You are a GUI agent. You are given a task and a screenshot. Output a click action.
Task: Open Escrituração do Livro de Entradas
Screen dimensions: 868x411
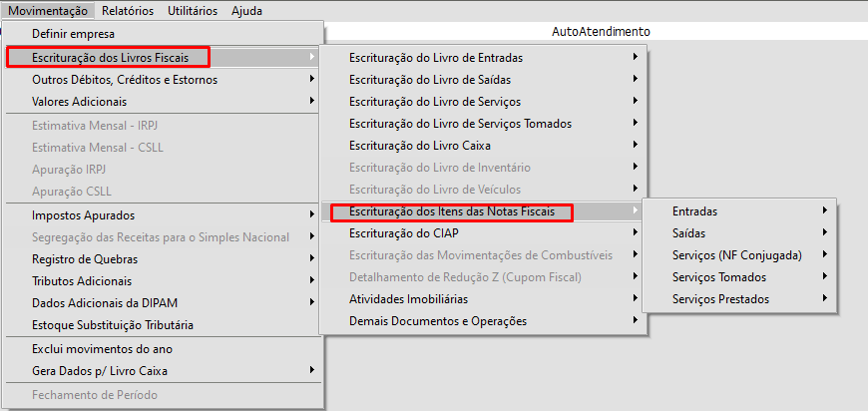click(x=436, y=58)
